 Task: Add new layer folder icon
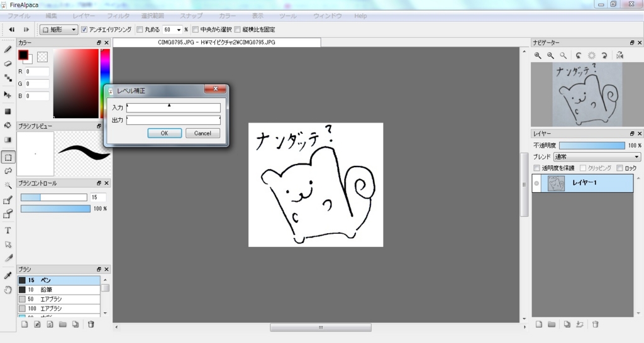point(552,324)
